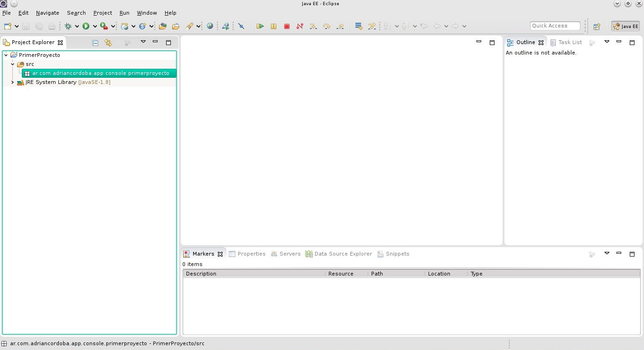Expand the JRE System Library node
The width and height of the screenshot is (644, 350).
(x=12, y=82)
